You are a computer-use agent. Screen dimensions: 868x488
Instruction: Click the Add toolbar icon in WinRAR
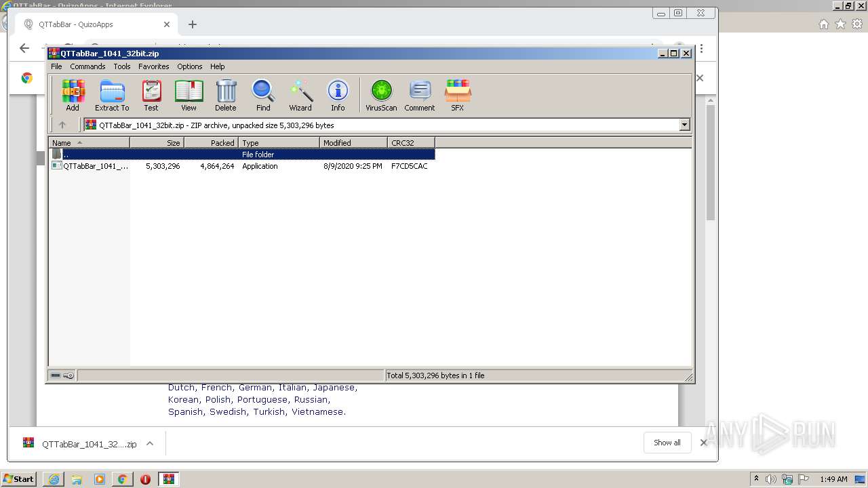[73, 95]
